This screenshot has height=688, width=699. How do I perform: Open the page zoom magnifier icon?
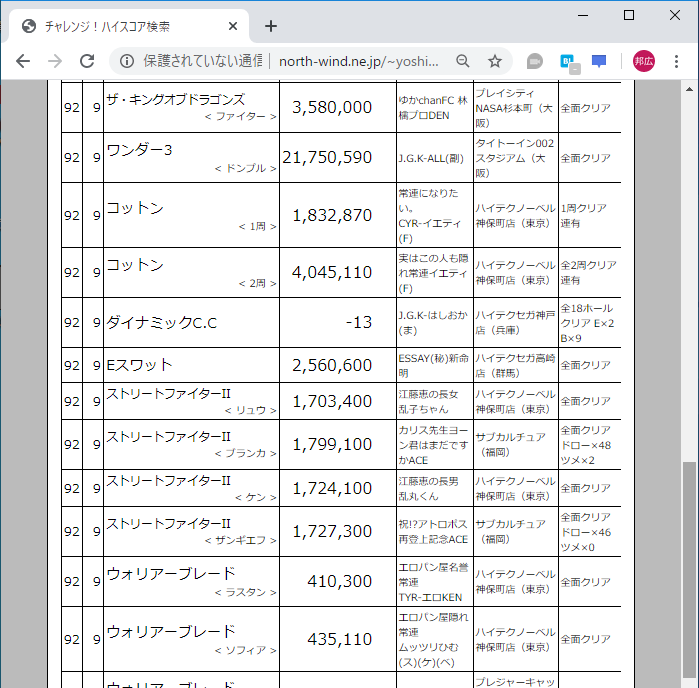[463, 61]
